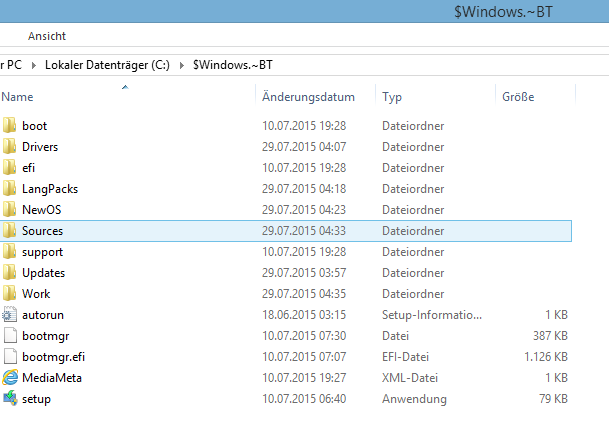Select the file name "autorun"
Image resolution: width=609 pixels, height=447 pixels.
tap(43, 315)
